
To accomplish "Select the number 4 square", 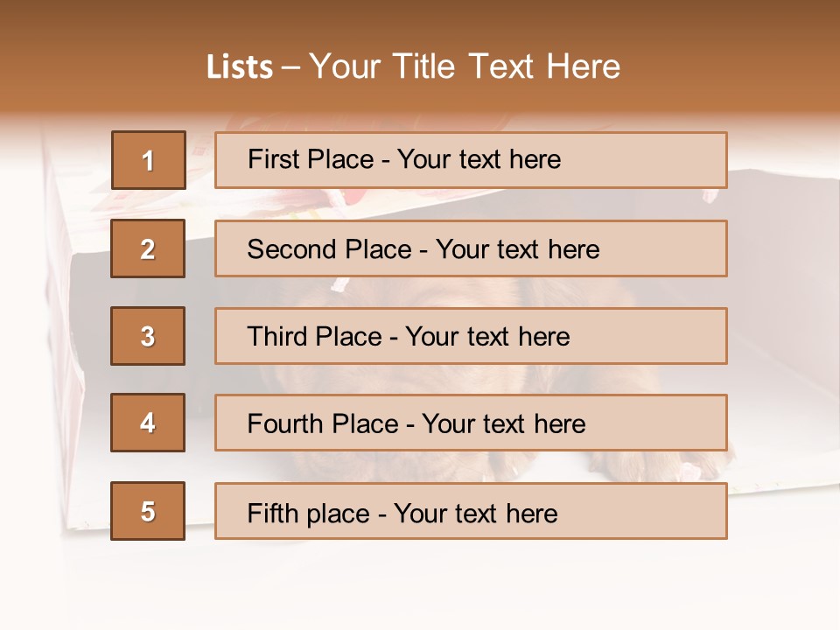I will 148,423.
